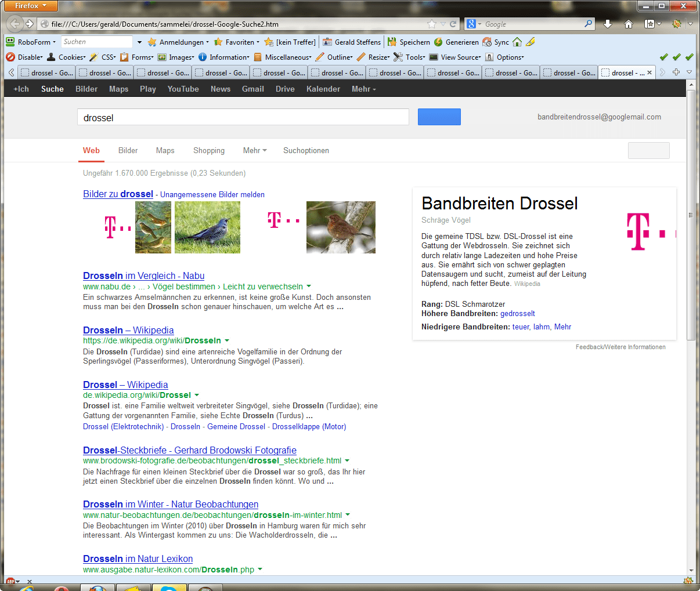
Task: Open the Forms menu in the developer toolbar
Action: coord(137,57)
